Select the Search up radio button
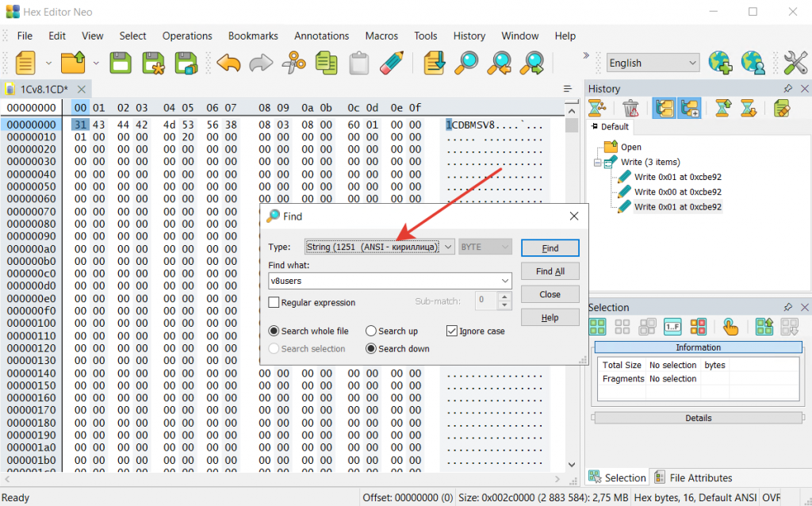Screen dimensions: 812x506 pos(371,331)
